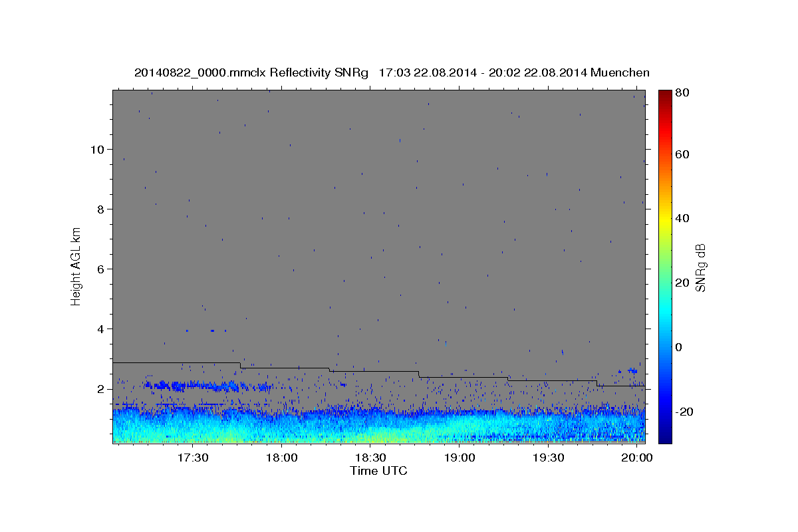798x532 pixels.
Task: Click the 'SNRg dB' colorbar label
Action: [700, 267]
